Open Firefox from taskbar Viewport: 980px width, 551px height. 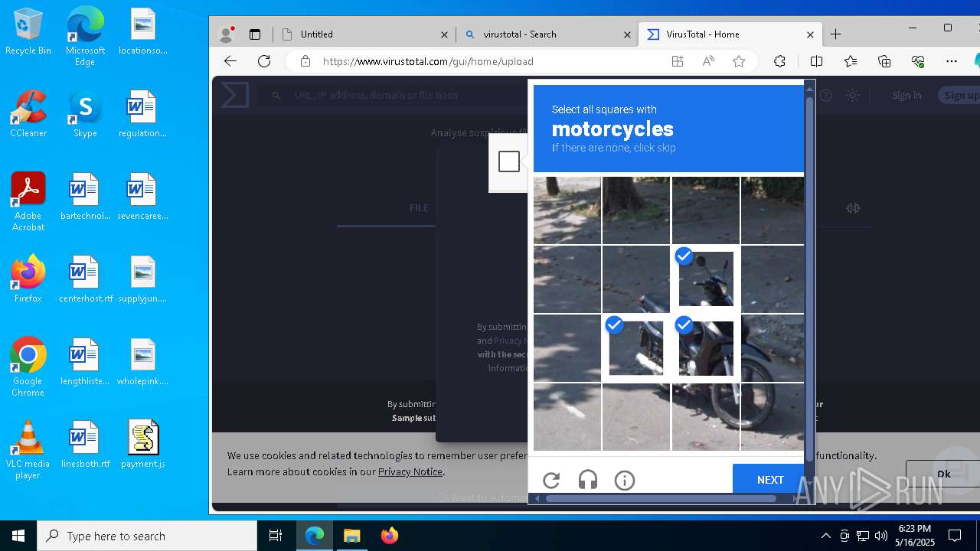click(389, 536)
